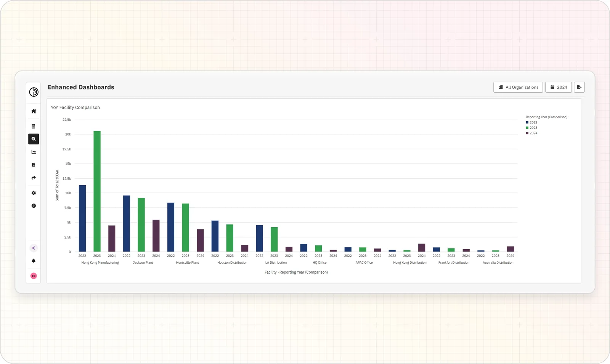Open help question mark icon
Screen dimensions: 610x364
[34, 206]
